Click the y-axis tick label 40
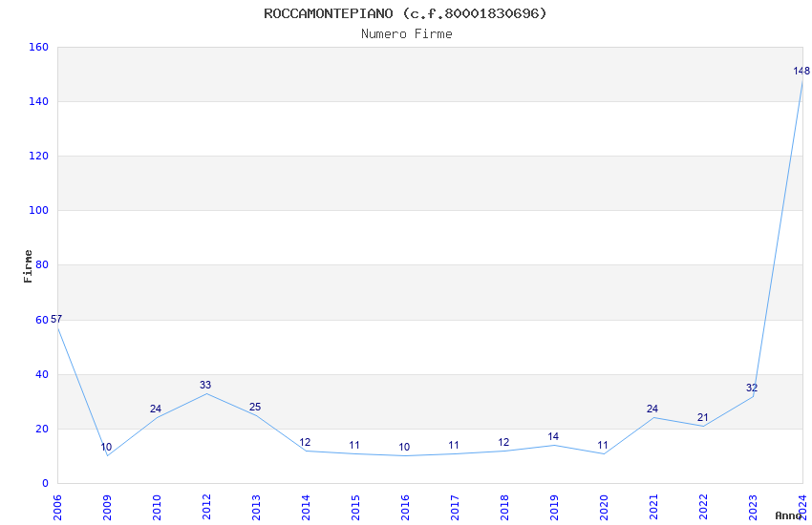812x525 pixels. tap(42, 374)
